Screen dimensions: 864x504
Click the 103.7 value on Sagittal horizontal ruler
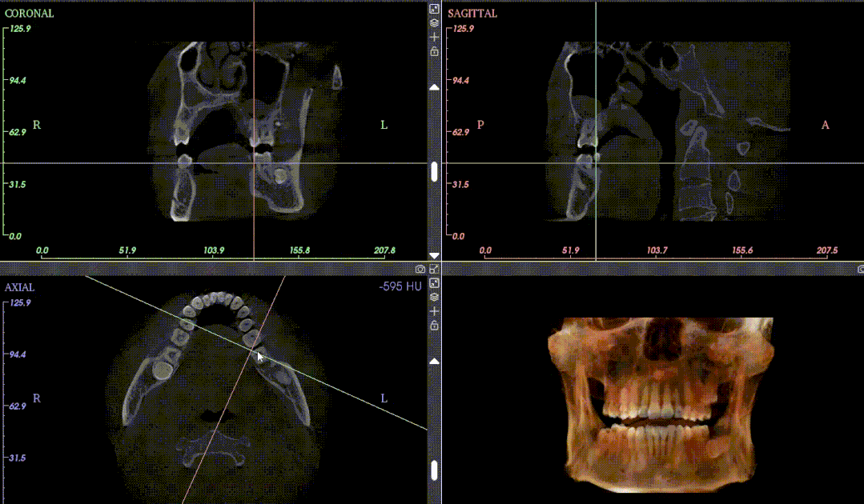pos(657,250)
